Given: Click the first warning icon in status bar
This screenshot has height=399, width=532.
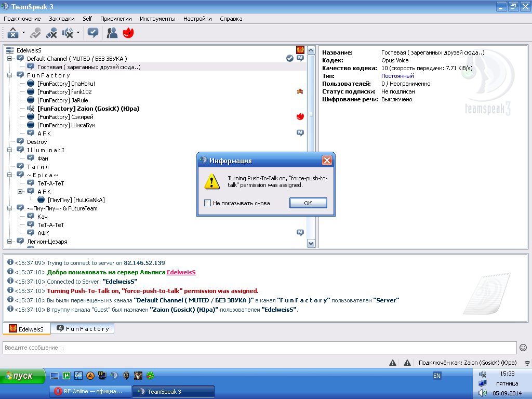Looking at the screenshot, I should click(x=393, y=363).
